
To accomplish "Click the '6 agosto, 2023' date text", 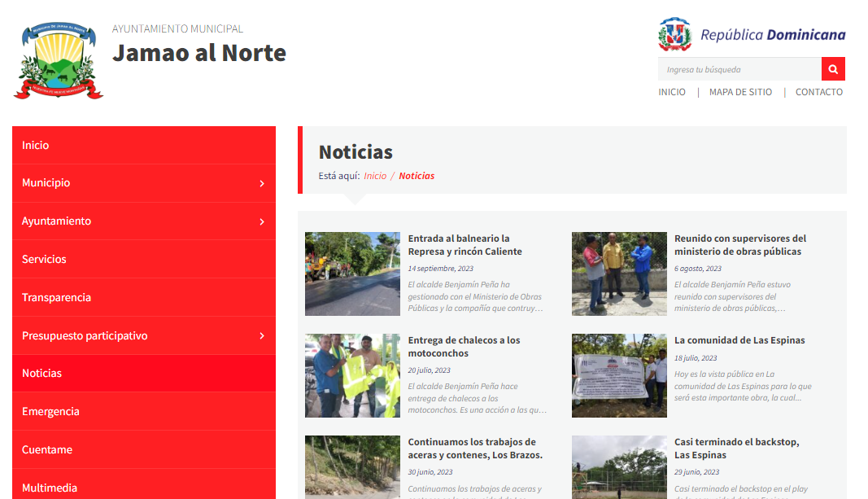I will [698, 269].
